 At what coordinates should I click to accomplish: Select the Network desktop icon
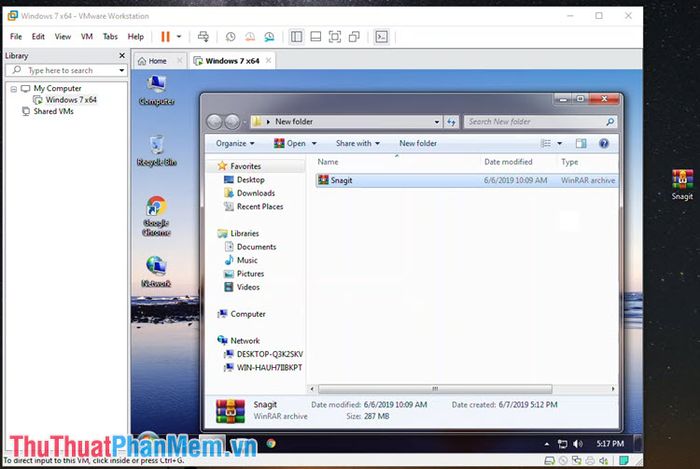pos(156,271)
